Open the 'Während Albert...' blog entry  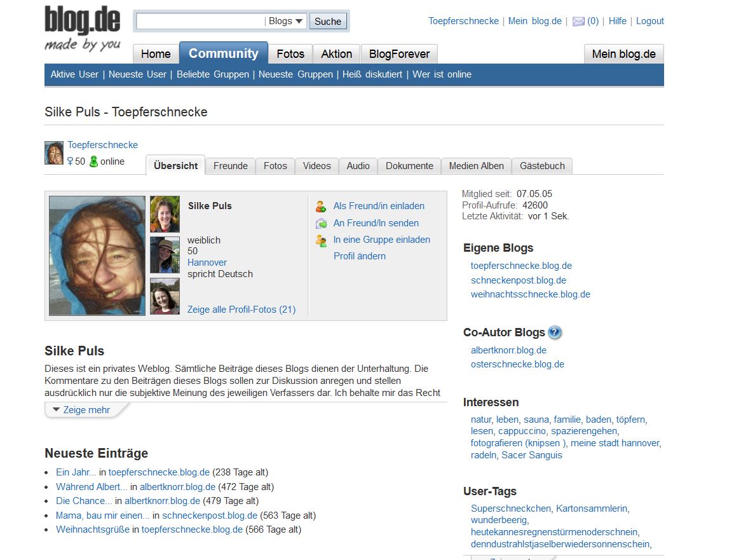point(92,487)
